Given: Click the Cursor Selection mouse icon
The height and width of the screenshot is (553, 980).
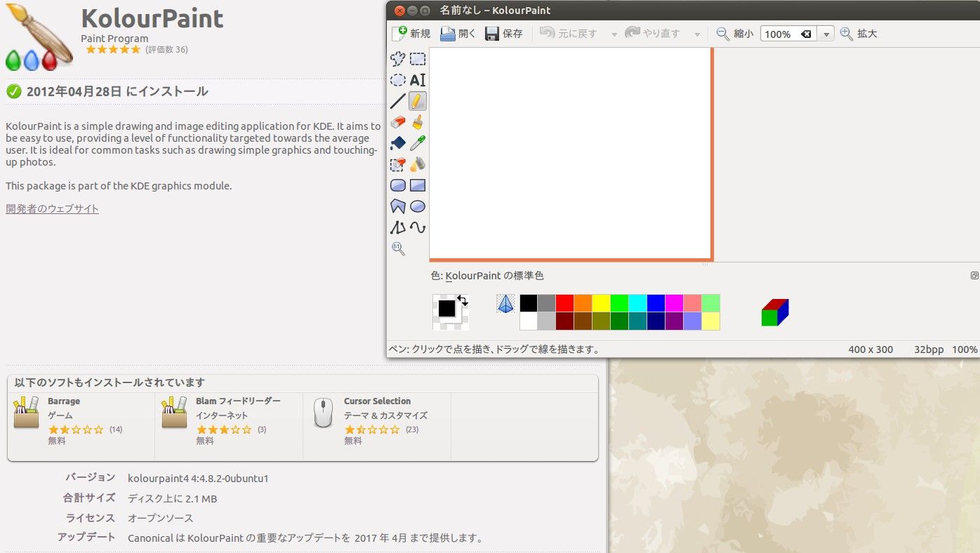Looking at the screenshot, I should tap(323, 413).
